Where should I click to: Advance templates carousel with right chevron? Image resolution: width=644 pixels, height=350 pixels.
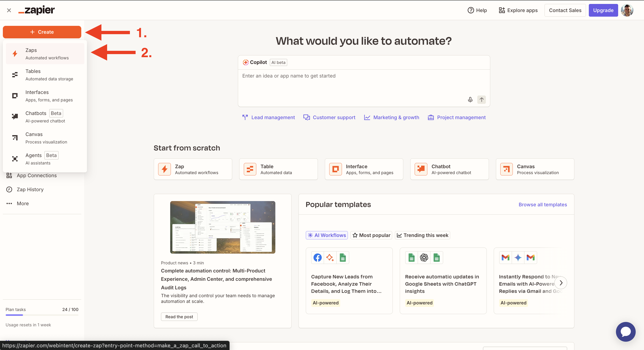pyautogui.click(x=561, y=283)
